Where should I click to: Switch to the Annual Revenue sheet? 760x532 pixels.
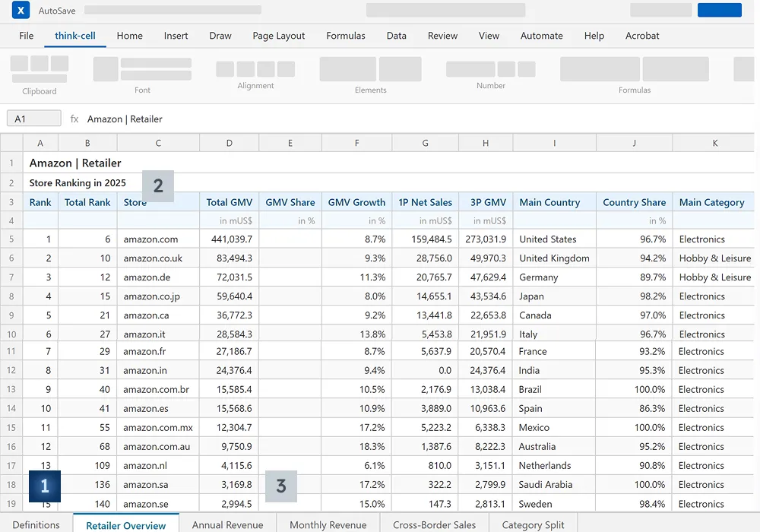[x=227, y=524]
